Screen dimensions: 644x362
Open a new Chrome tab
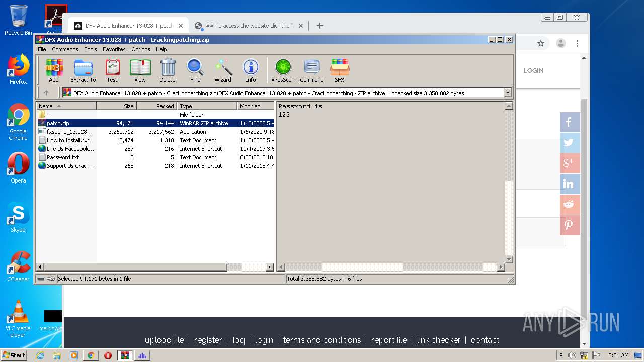click(319, 26)
